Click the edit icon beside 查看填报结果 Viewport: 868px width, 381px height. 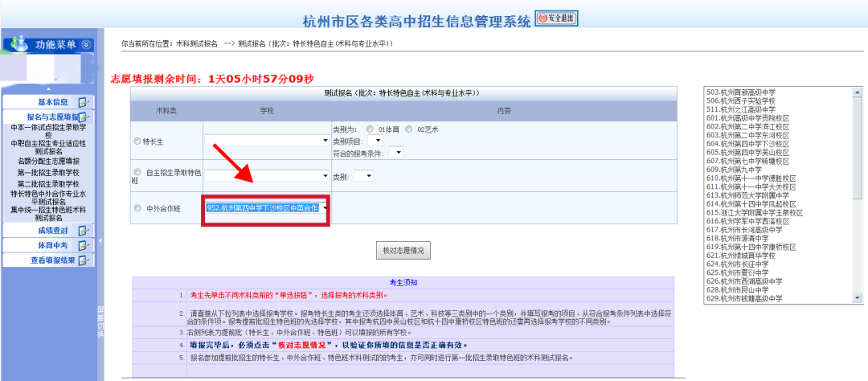tap(83, 260)
